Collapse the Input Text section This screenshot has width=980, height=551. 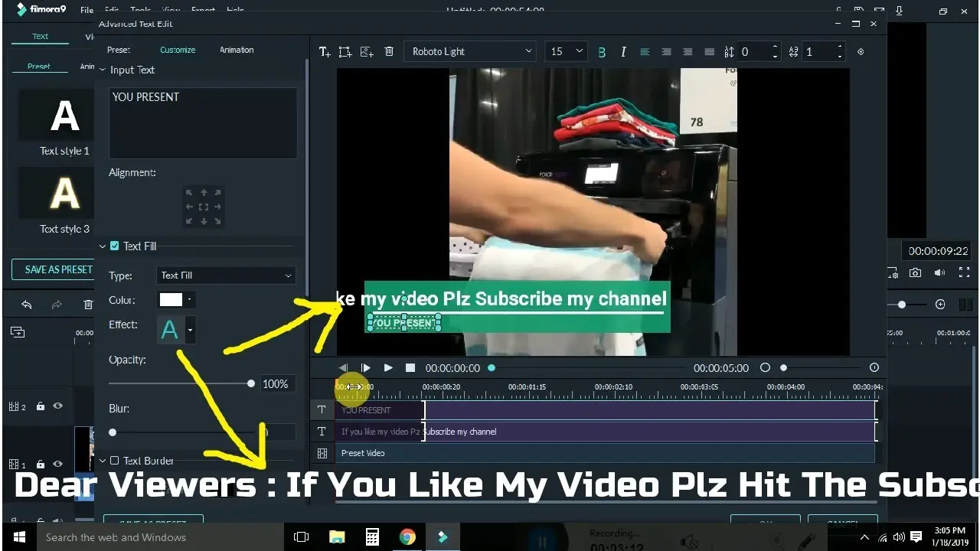(103, 70)
